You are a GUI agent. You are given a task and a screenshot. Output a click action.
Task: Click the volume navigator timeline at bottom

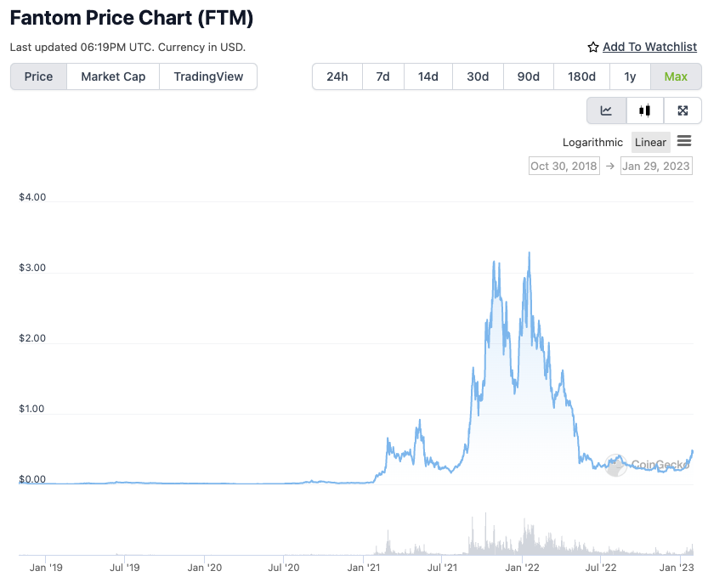357,537
